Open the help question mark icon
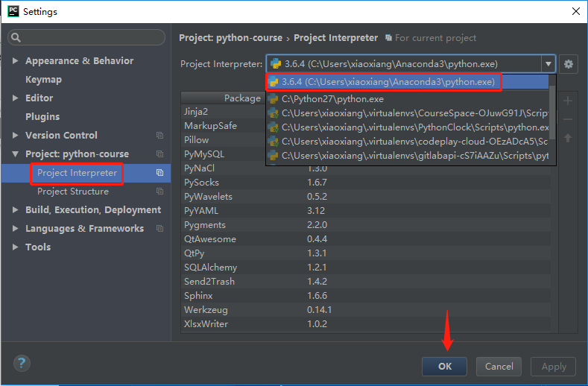The height and width of the screenshot is (386, 588). coord(22,363)
